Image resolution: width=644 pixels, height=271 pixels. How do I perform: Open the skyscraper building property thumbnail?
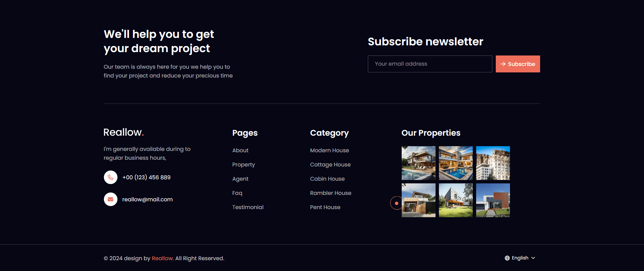[x=493, y=163]
